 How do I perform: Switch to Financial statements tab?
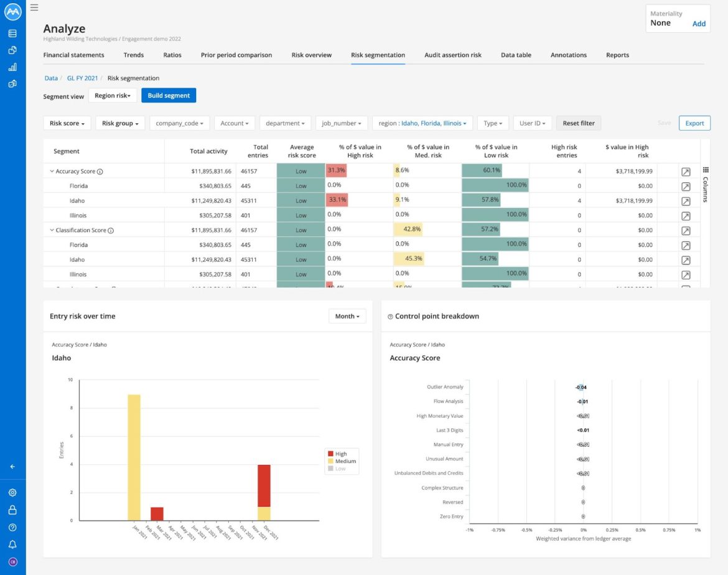pyautogui.click(x=74, y=55)
